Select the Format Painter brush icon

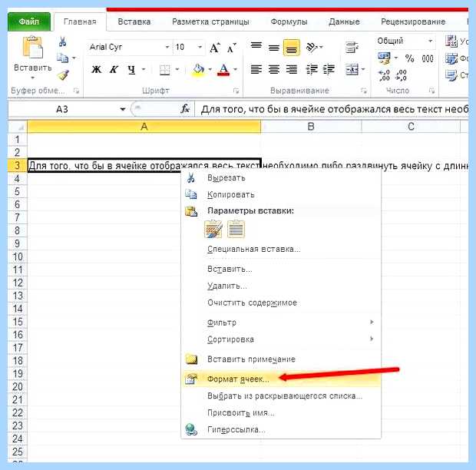click(x=63, y=75)
